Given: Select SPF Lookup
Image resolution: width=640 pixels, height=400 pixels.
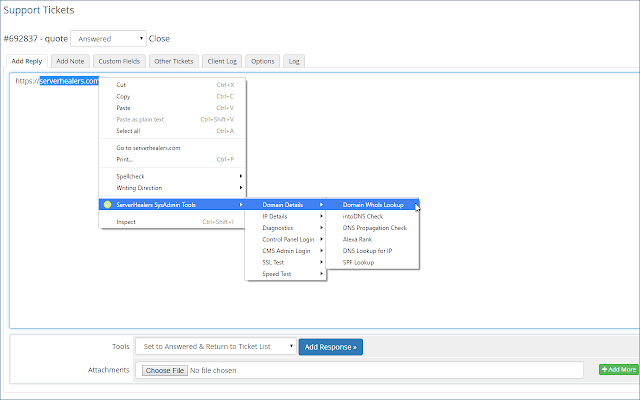Looking at the screenshot, I should tap(373, 262).
